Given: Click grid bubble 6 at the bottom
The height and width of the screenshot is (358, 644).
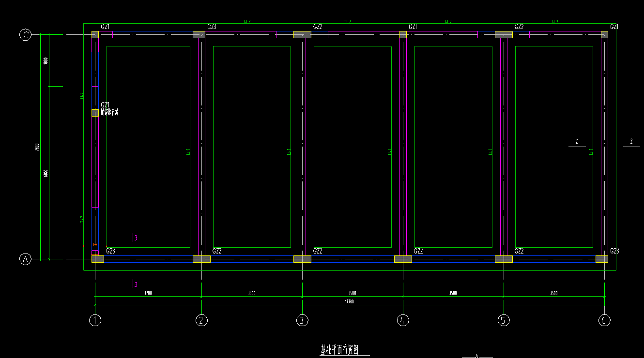Looking at the screenshot, I should pos(604,320).
